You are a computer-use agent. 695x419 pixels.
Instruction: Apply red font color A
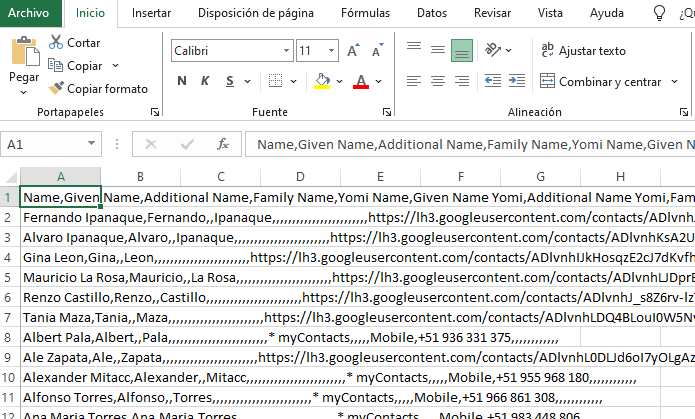361,81
